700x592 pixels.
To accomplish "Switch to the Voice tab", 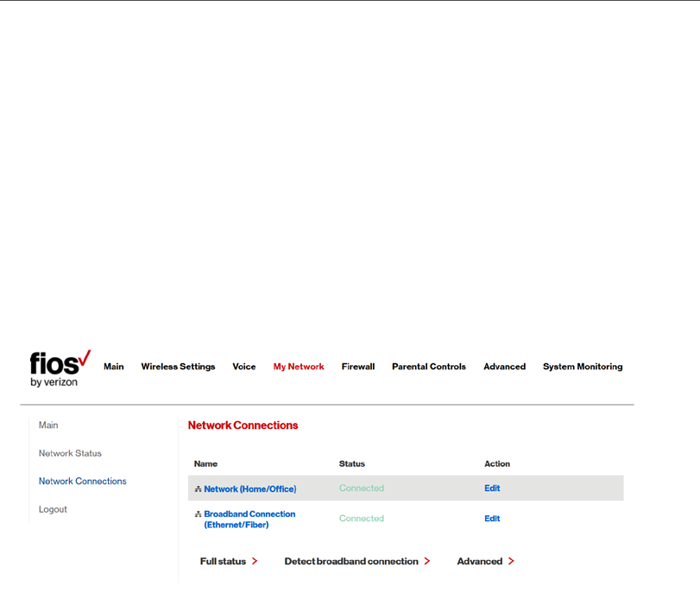I will (244, 367).
